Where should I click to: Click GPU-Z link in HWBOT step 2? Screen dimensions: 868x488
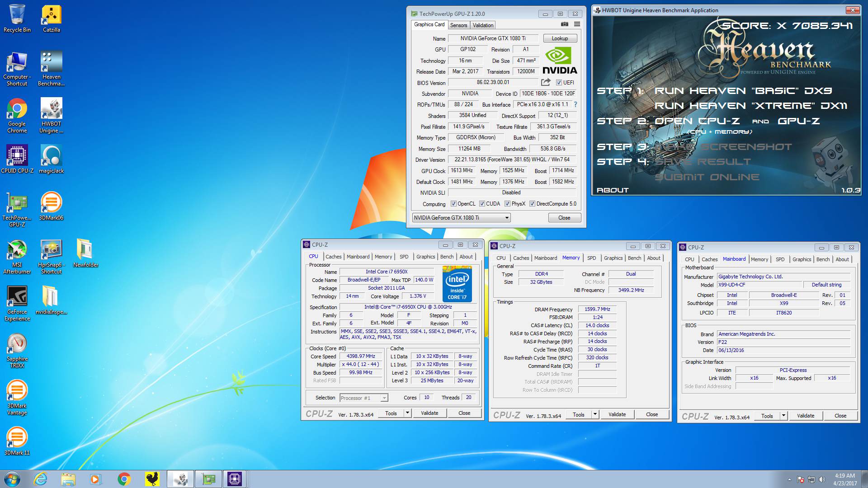click(799, 121)
